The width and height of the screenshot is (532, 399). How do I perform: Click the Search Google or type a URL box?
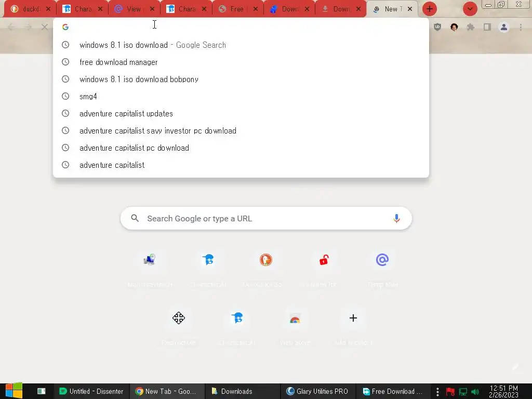[x=266, y=218]
